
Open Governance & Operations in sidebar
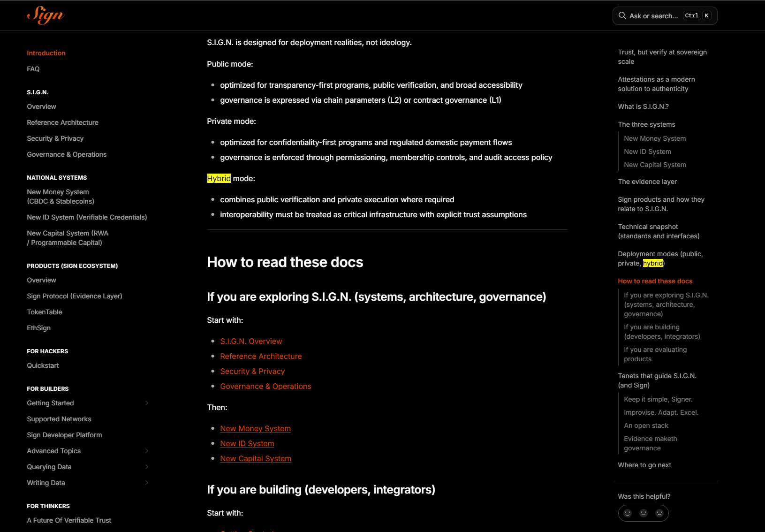(67, 154)
